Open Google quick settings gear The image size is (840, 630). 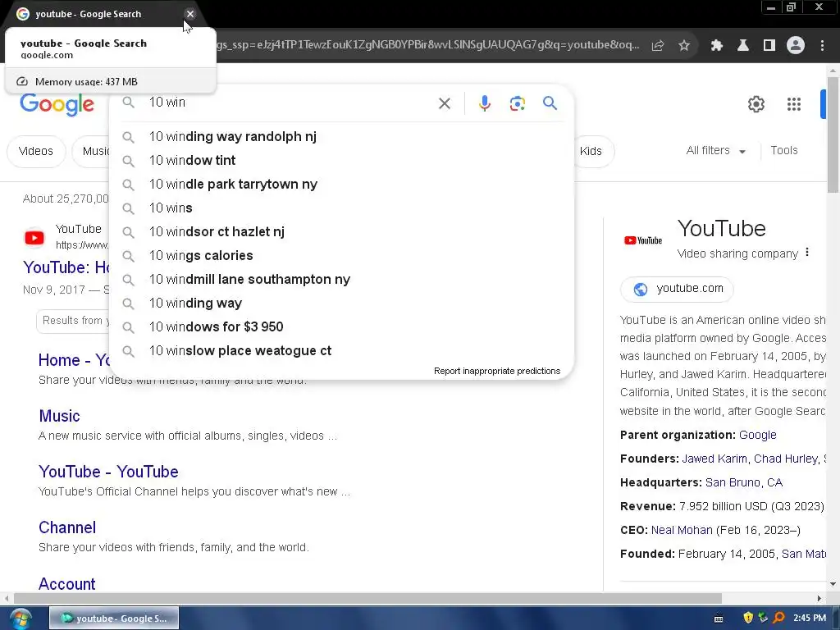(756, 104)
